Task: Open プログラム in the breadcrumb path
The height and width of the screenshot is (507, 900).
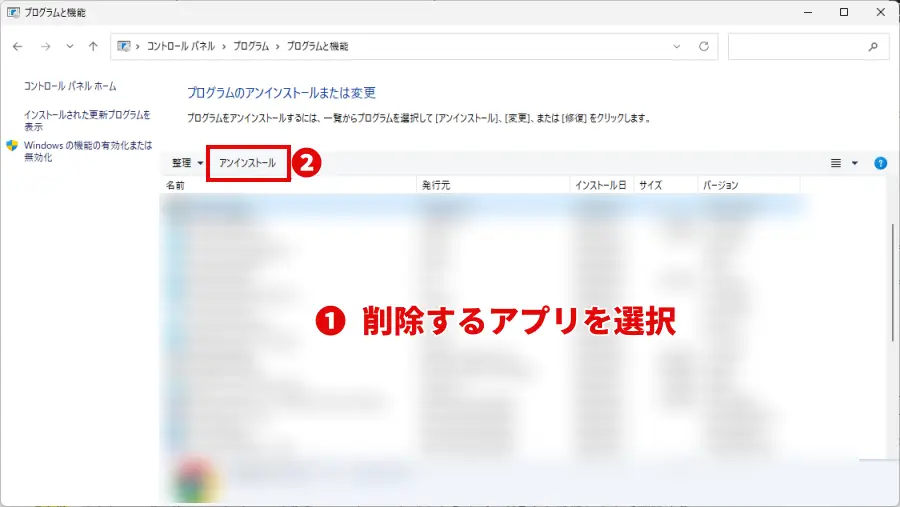Action: (251, 47)
